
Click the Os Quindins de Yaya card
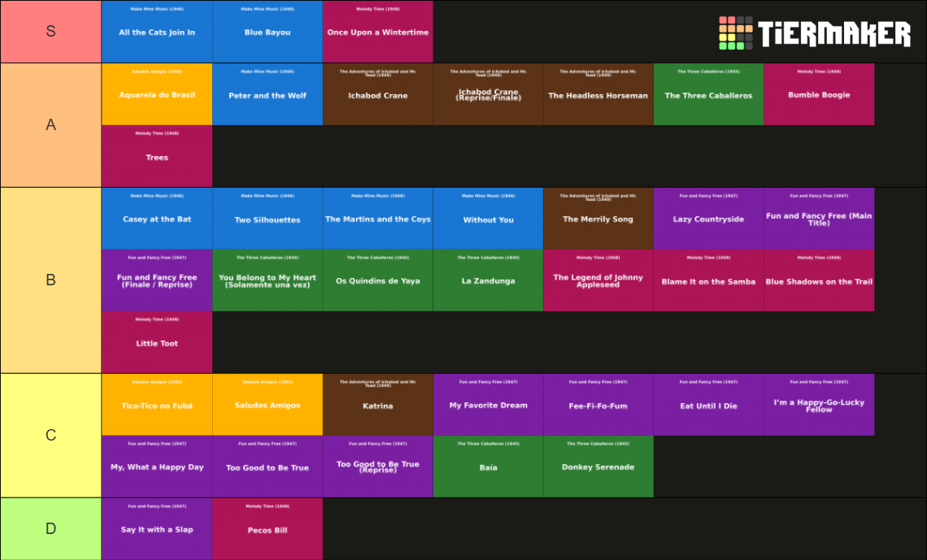click(x=378, y=280)
